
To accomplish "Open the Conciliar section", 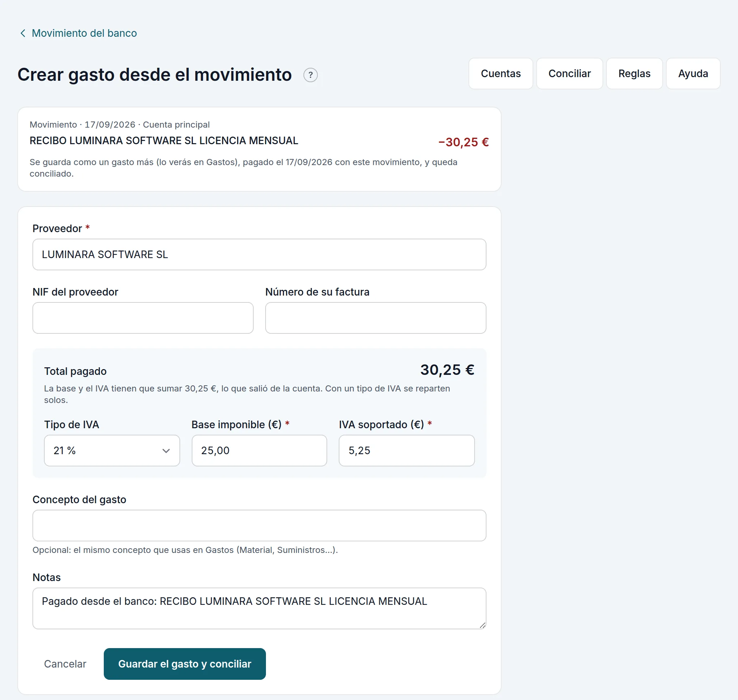I will tap(569, 74).
